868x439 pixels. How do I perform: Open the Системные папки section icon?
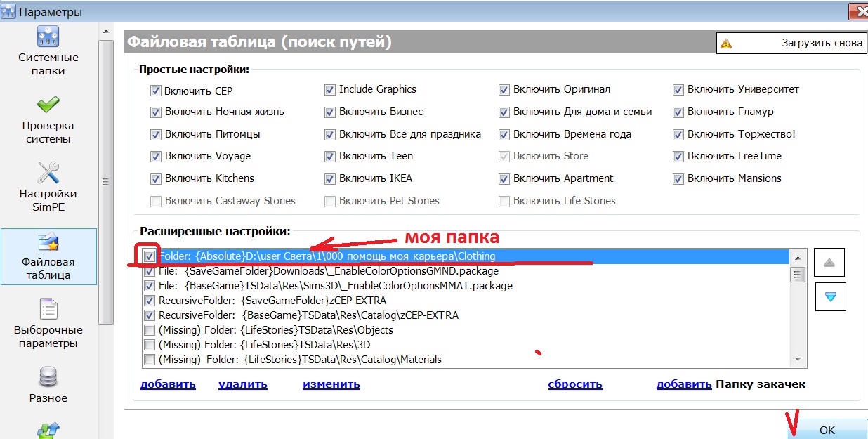48,37
